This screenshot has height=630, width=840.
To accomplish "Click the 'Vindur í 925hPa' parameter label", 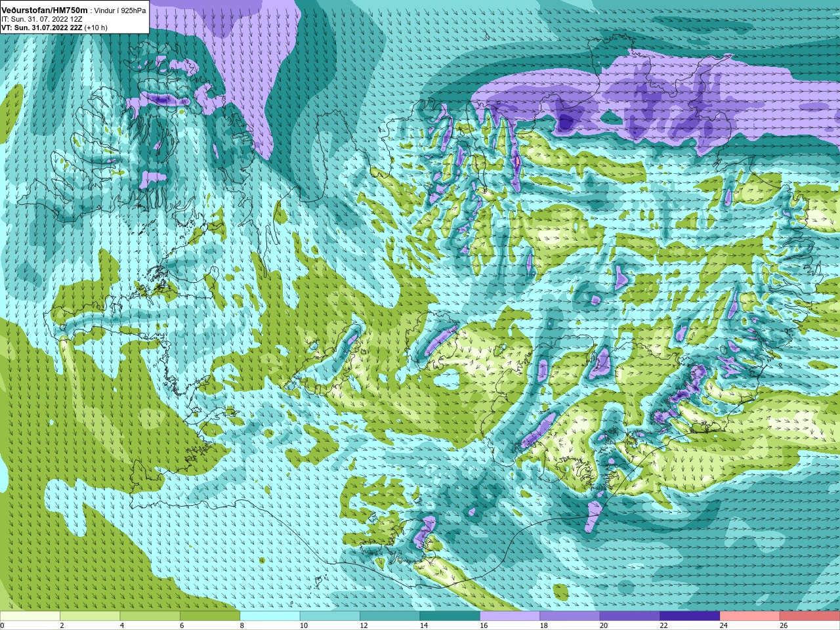I will click(120, 10).
